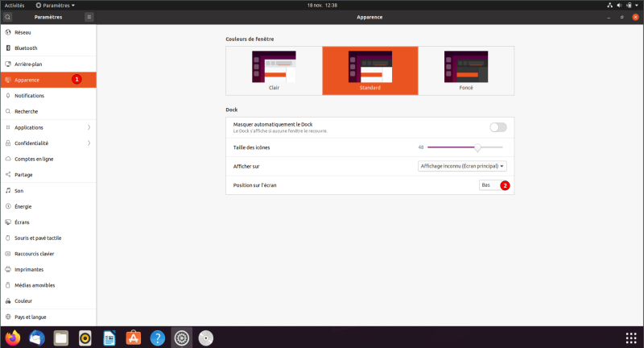Open the Afficher sur dropdown
644x348 pixels.
[462, 166]
